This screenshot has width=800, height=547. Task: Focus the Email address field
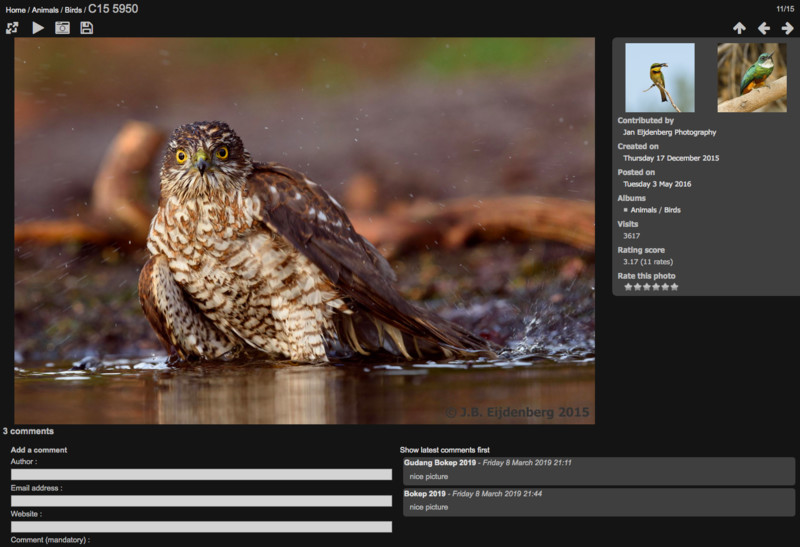click(x=201, y=500)
